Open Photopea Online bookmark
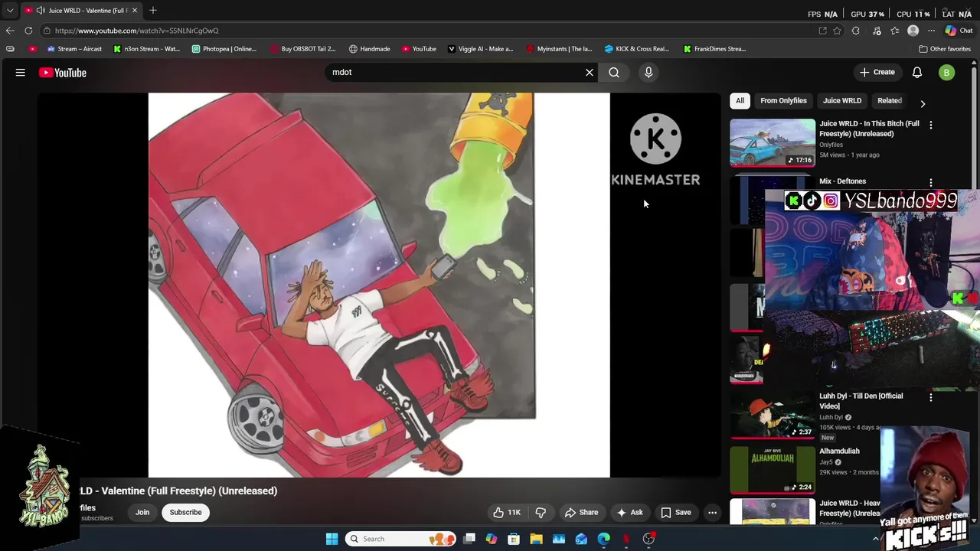Viewport: 980px width, 551px height. click(224, 49)
